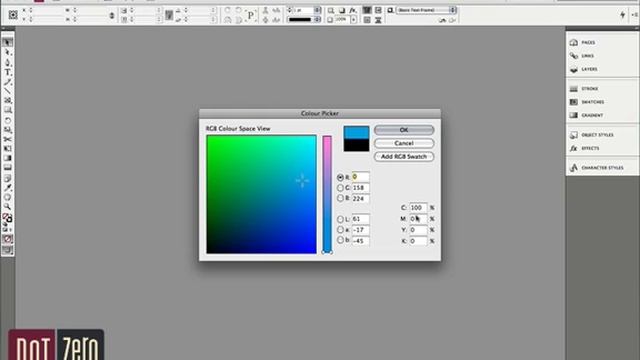Open the stroke type dropdown with the black line
This screenshot has width=640, height=360.
click(318, 20)
